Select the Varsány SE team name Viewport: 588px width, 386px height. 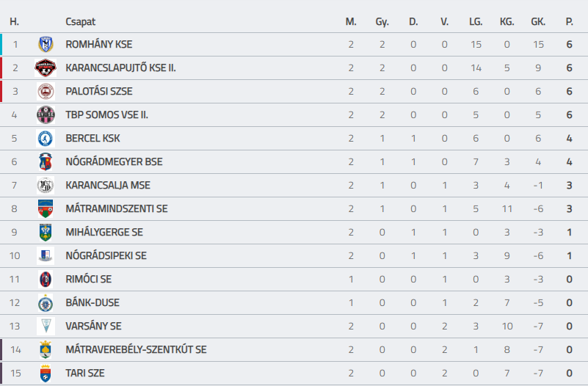[93, 326]
